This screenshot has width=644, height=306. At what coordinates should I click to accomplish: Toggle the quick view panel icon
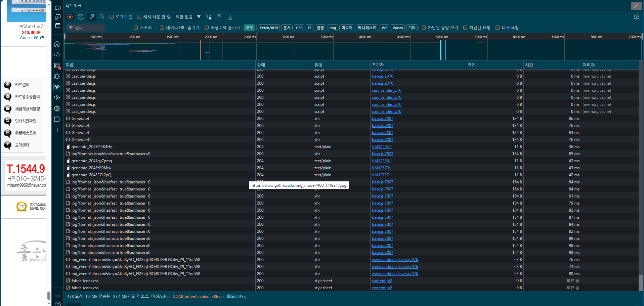(57, 26)
